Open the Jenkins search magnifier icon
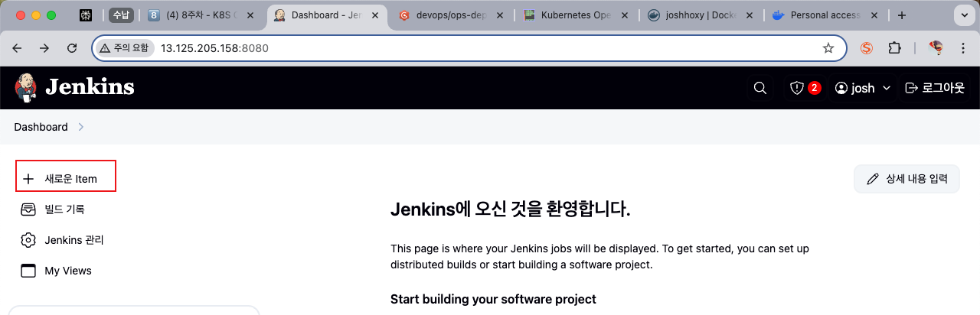Image resolution: width=980 pixels, height=315 pixels. click(760, 88)
